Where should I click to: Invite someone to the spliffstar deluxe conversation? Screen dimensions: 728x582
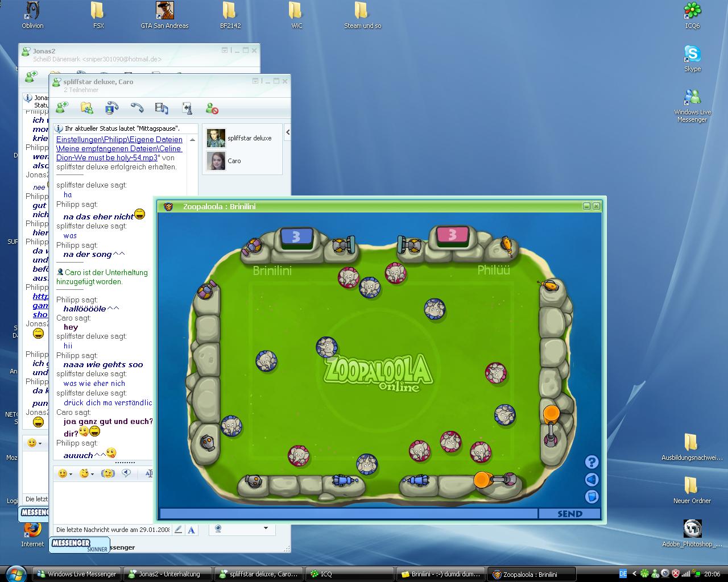pyautogui.click(x=61, y=107)
